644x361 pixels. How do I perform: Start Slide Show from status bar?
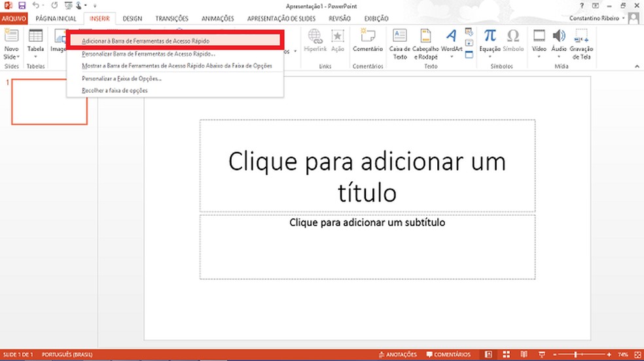542,354
